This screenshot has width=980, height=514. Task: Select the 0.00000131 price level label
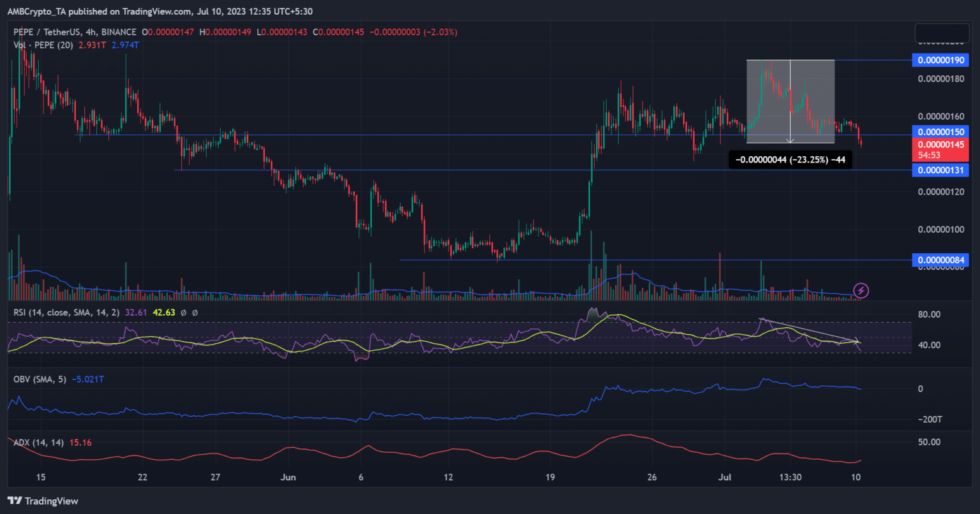[940, 170]
